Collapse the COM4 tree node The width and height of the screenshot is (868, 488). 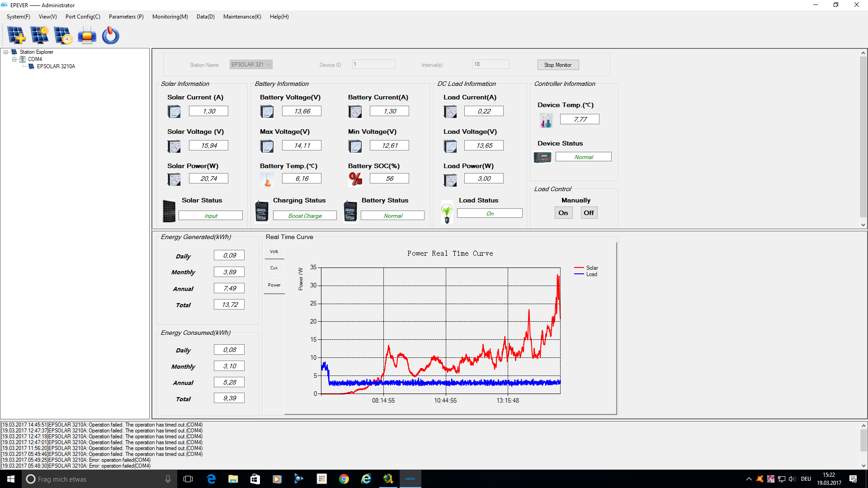point(14,59)
